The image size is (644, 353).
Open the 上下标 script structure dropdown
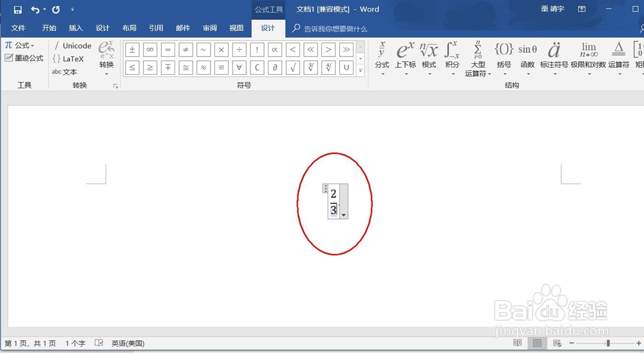(x=405, y=59)
